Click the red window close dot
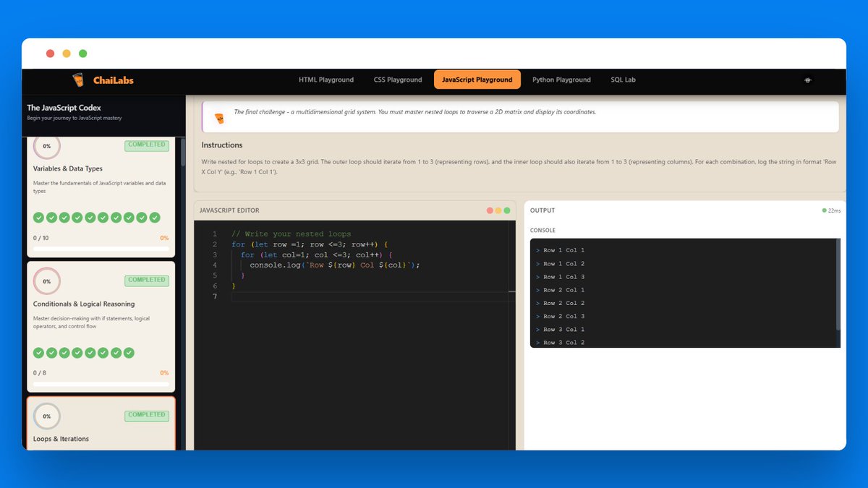Image resolution: width=868 pixels, height=488 pixels. pos(50,53)
